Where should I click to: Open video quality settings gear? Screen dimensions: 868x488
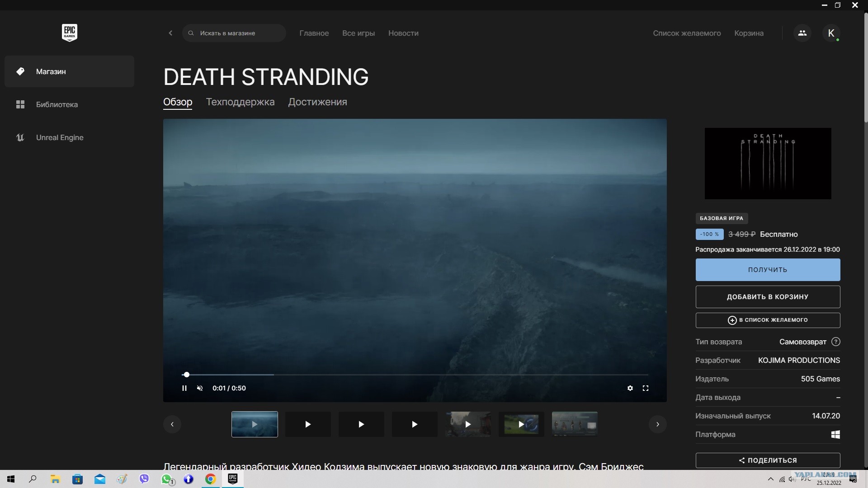[630, 388]
